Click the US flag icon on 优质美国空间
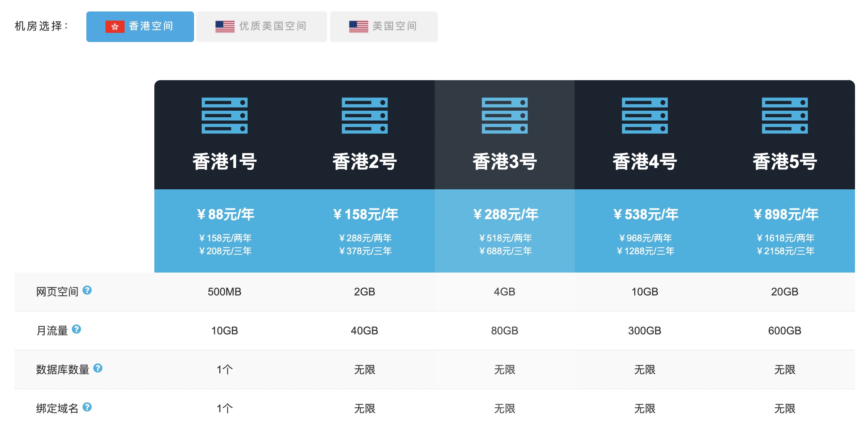The width and height of the screenshot is (868, 426). pyautogui.click(x=225, y=26)
